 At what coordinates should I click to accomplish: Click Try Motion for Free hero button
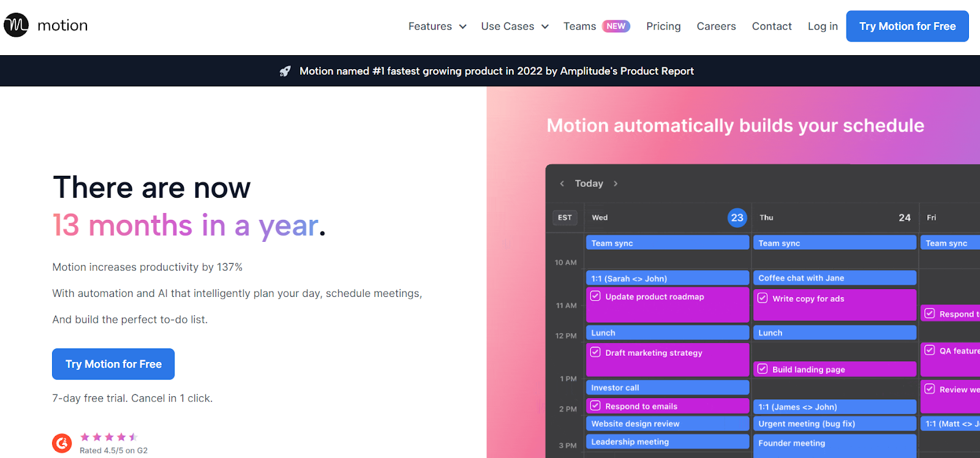[x=113, y=364]
